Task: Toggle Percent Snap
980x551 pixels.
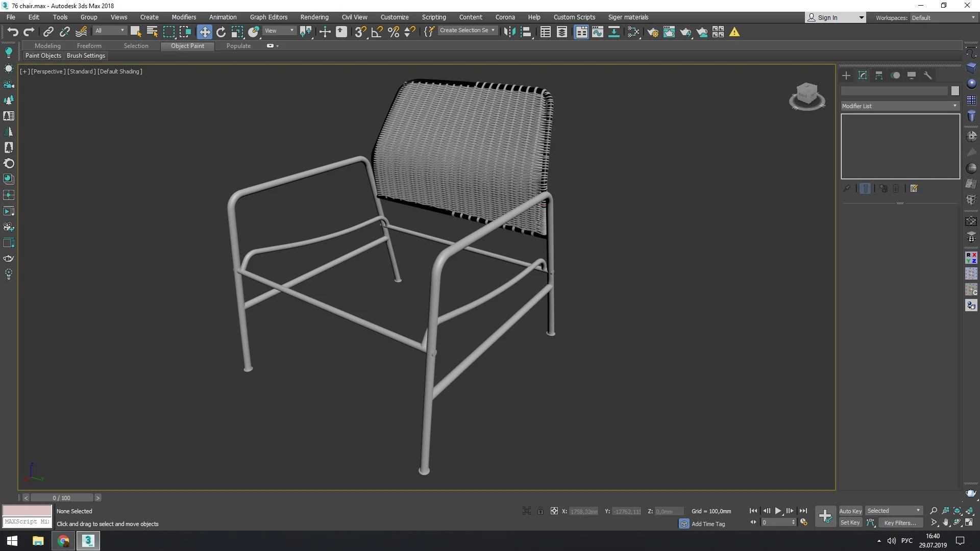Action: pyautogui.click(x=394, y=32)
